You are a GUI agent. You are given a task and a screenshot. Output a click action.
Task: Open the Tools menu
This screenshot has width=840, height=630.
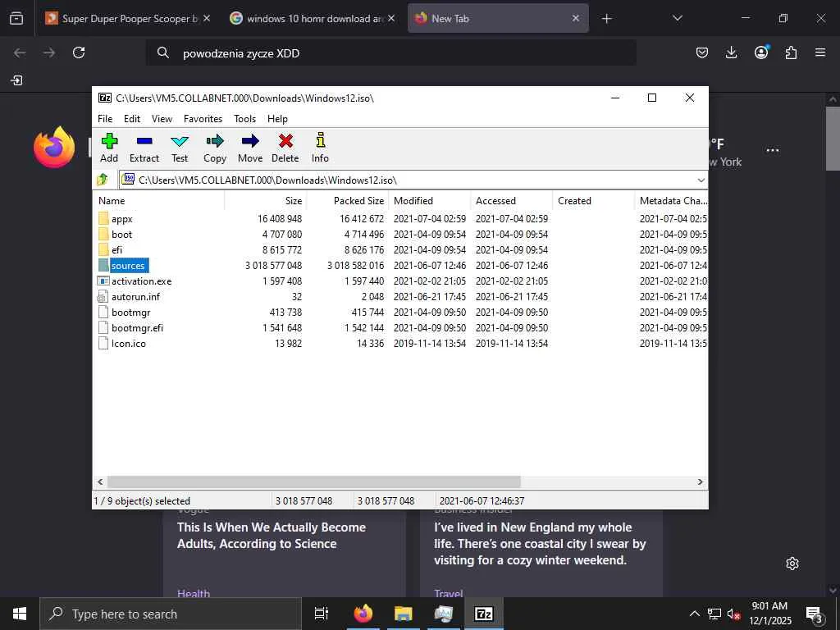pos(244,118)
